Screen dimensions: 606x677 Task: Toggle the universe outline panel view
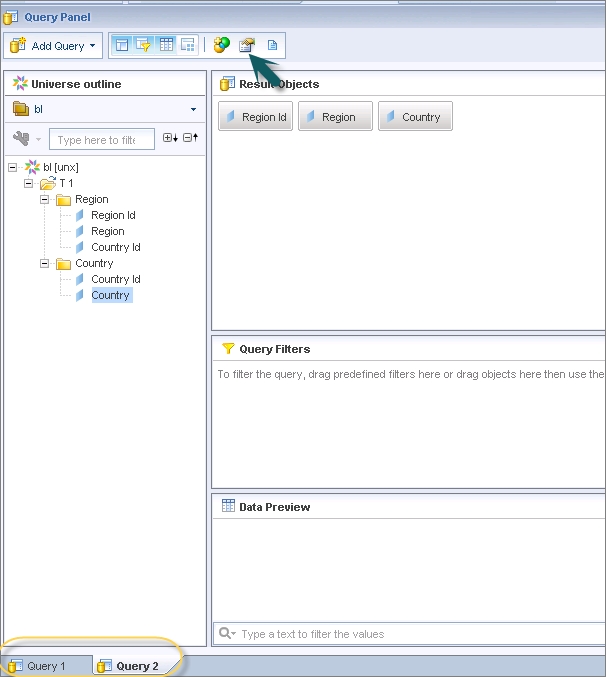[x=121, y=45]
